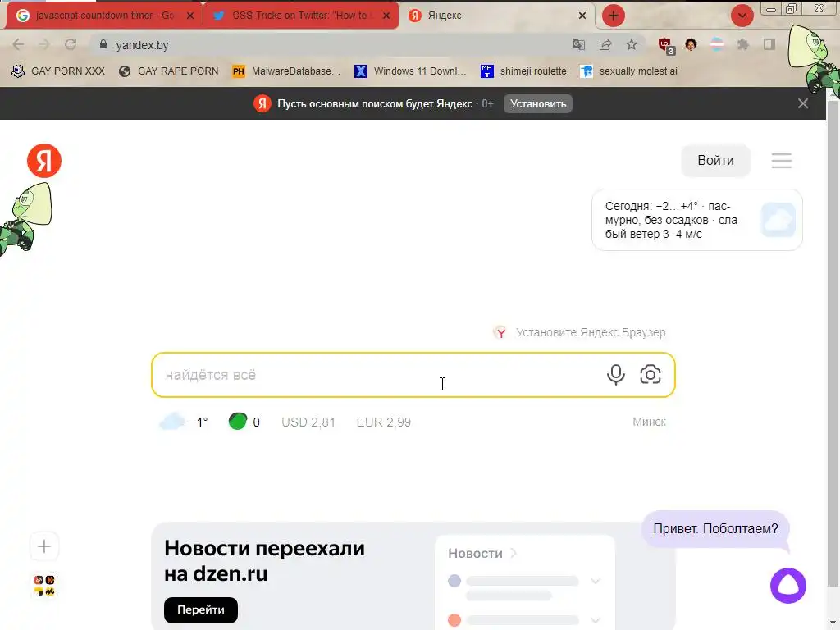Start voice search with the microphone icon
The image size is (840, 630).
tap(616, 374)
